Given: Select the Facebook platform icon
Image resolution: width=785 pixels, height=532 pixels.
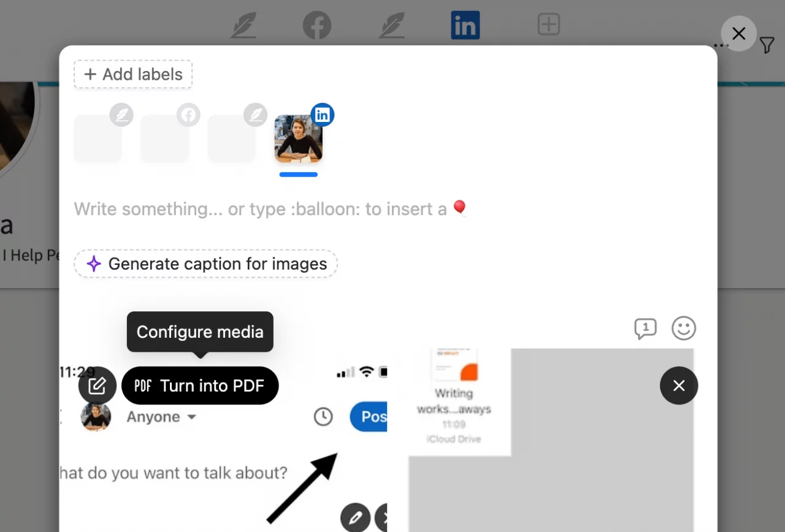Looking at the screenshot, I should click(316, 25).
